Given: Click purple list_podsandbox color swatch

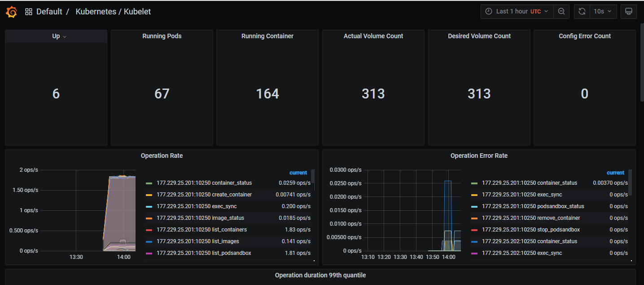Looking at the screenshot, I should pos(149,253).
